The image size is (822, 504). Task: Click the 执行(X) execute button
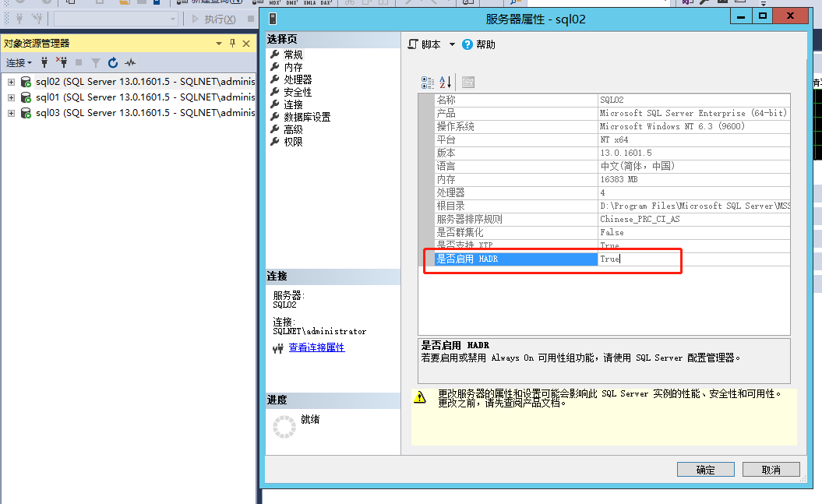214,19
